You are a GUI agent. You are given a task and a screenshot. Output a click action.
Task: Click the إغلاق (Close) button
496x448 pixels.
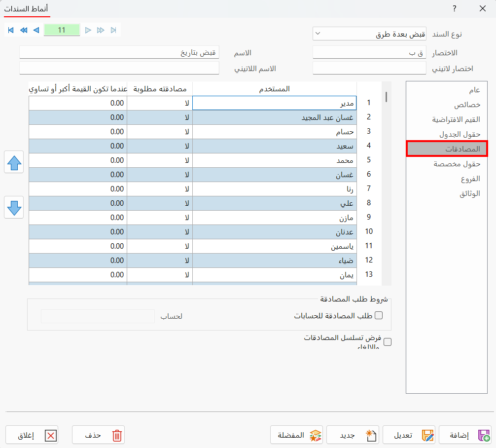[32, 435]
